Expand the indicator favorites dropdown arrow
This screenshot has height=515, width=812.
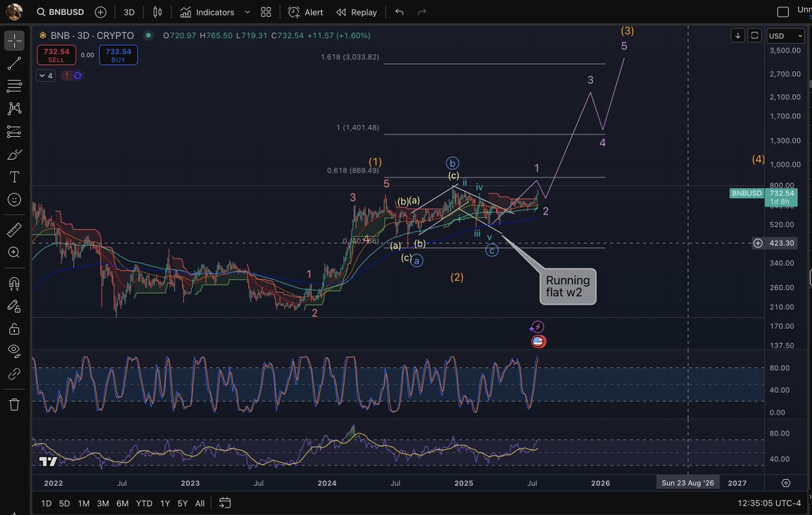click(x=247, y=12)
